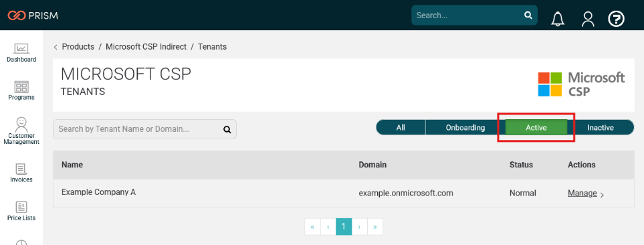Screen dimensions: 644x245
Task: Click the Name column header
Action: 72,165
